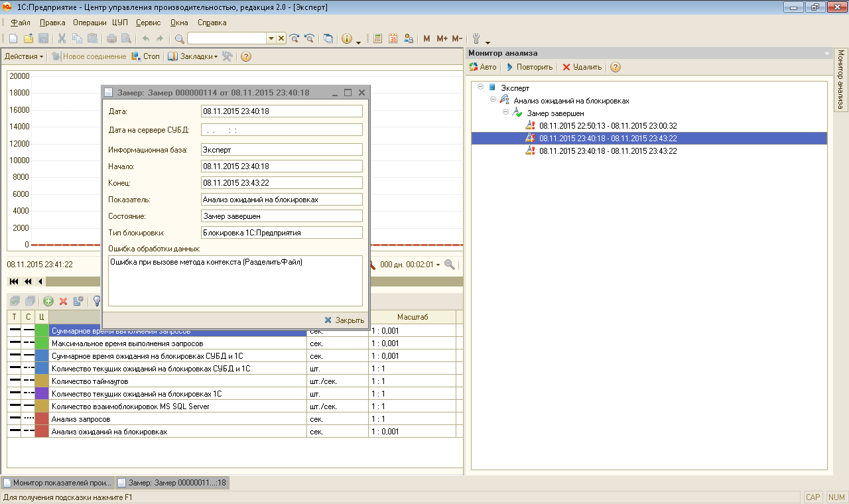Click the light bulb icon above indicators table

[97, 301]
